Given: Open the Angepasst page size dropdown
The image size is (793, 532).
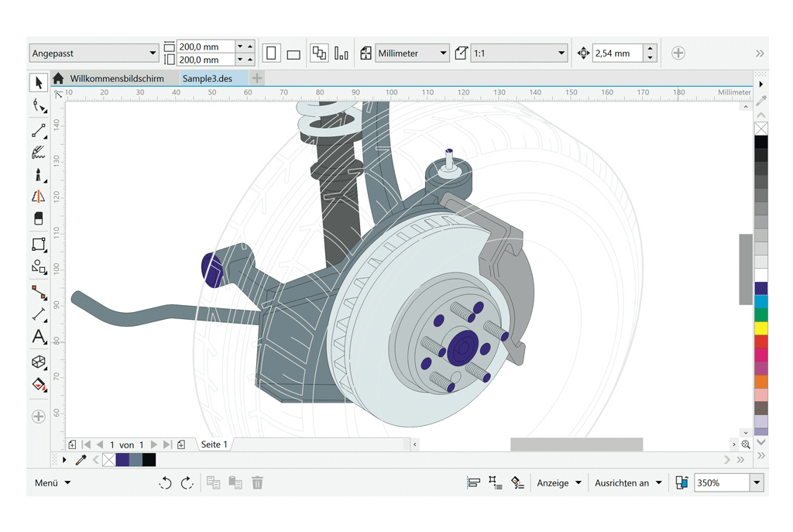Looking at the screenshot, I should (x=94, y=53).
